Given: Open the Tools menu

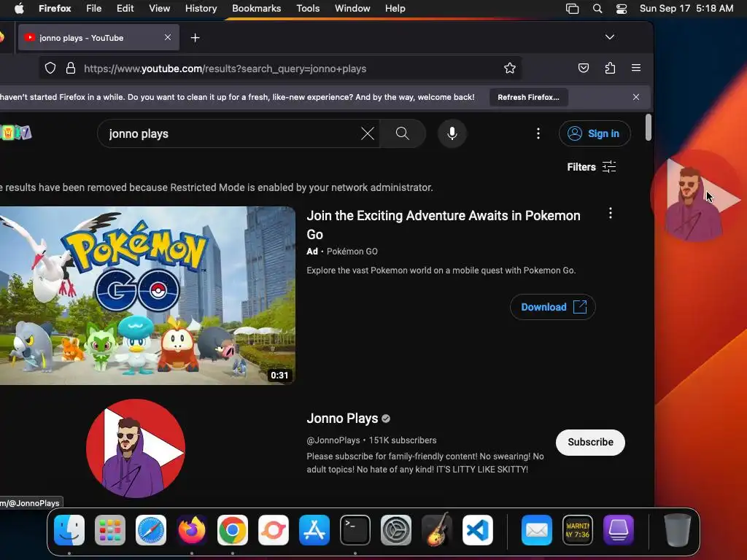Looking at the screenshot, I should 308,9.
